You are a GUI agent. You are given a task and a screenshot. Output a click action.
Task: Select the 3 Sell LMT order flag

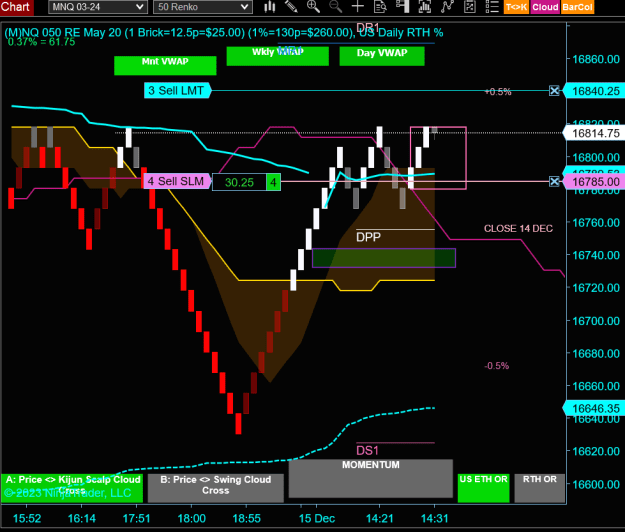pos(177,90)
